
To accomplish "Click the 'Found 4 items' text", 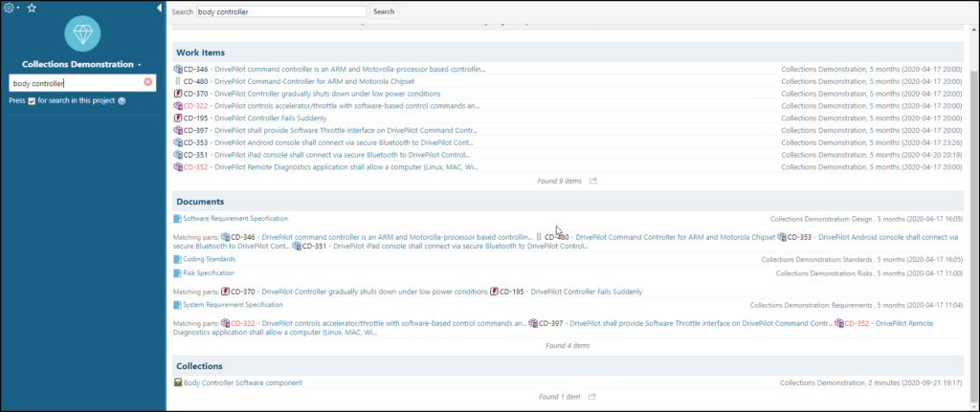I will point(568,345).
